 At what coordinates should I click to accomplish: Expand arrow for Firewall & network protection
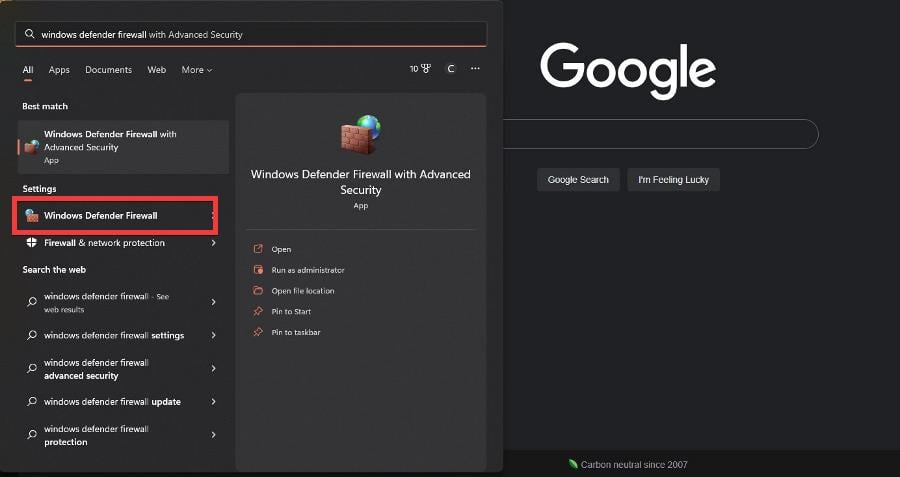coord(214,243)
